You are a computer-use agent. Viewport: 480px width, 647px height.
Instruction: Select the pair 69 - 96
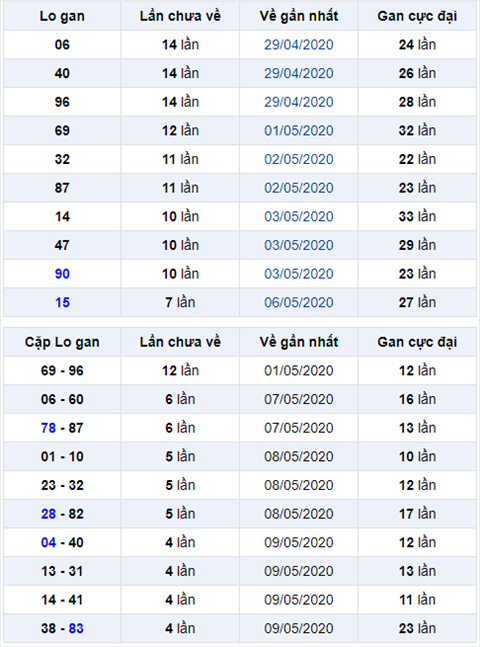(x=62, y=371)
